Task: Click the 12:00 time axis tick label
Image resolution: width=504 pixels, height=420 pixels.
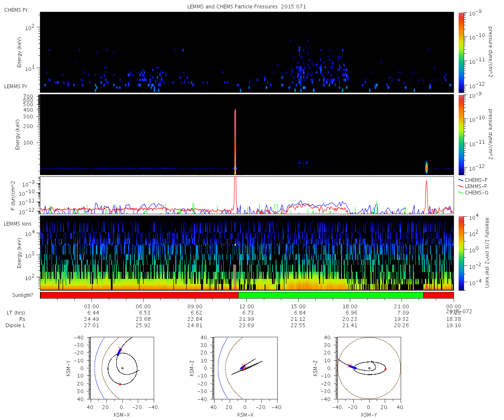Action: [247, 306]
